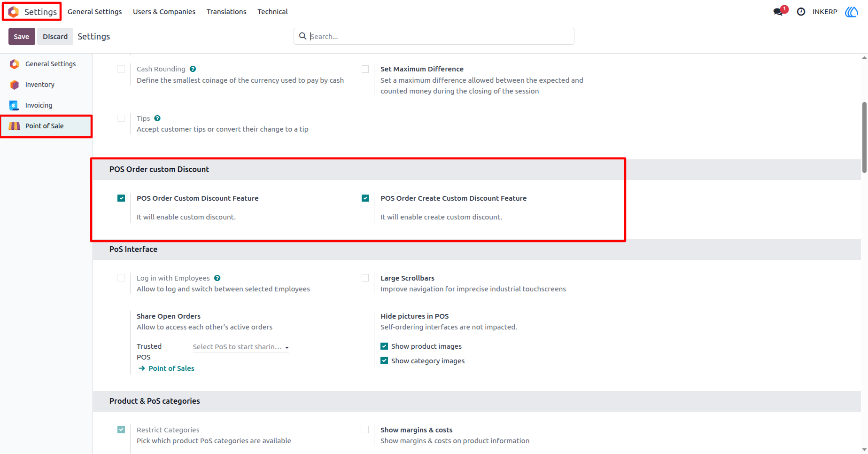Image resolution: width=868 pixels, height=454 pixels.
Task: Open the Technical menu
Action: (x=272, y=12)
